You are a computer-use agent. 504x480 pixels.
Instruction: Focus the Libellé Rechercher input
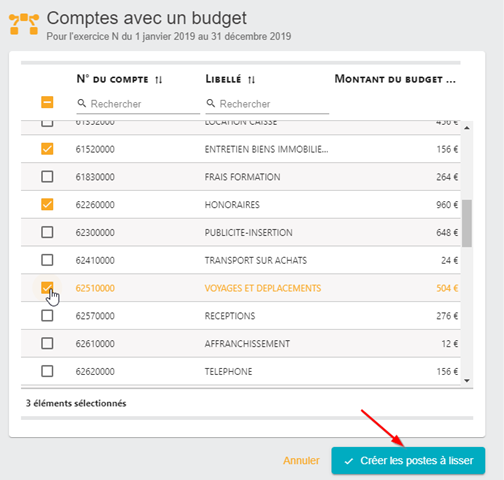pyautogui.click(x=267, y=104)
